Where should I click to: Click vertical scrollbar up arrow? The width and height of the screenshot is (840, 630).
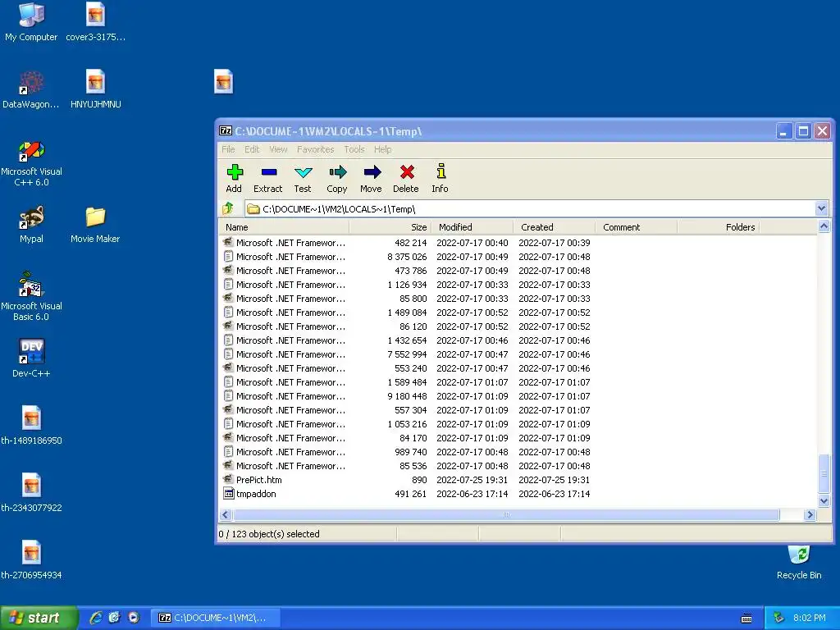coord(824,226)
